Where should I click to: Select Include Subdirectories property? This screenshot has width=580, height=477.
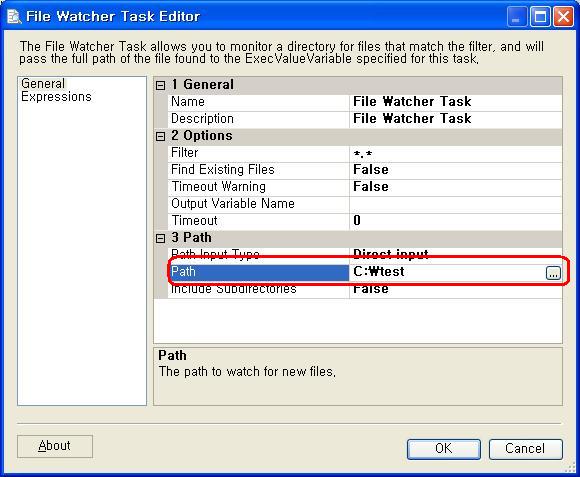[x=259, y=289]
